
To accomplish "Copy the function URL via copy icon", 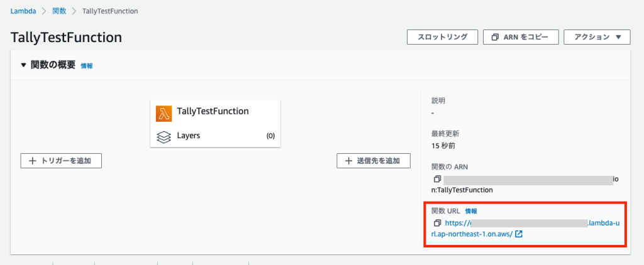I will [437, 223].
